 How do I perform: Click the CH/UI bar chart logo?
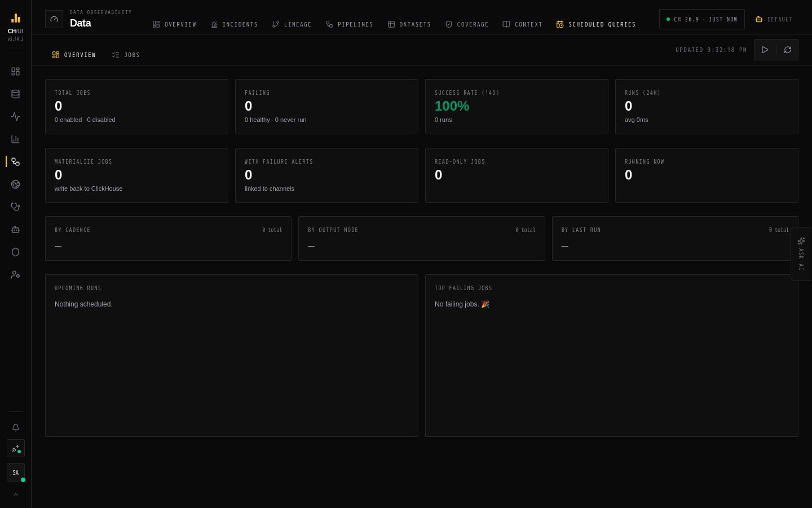[16, 18]
